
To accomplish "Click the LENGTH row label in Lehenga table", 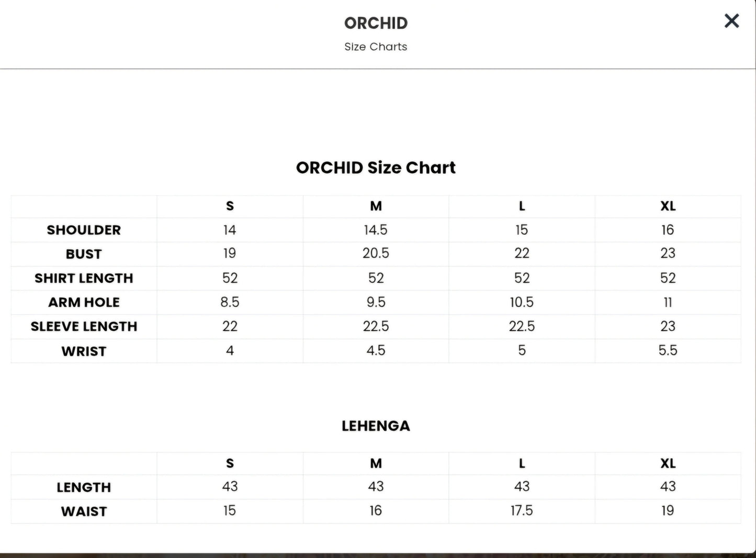I will point(84,487).
